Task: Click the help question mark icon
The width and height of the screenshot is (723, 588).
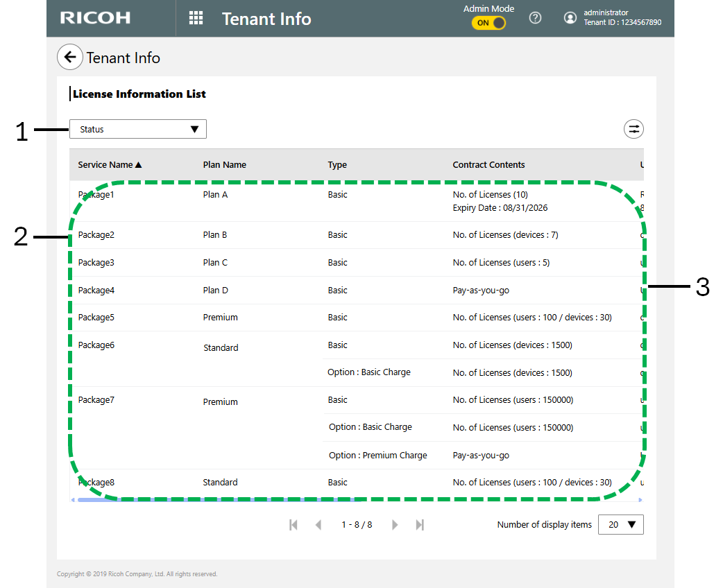Action: point(535,19)
